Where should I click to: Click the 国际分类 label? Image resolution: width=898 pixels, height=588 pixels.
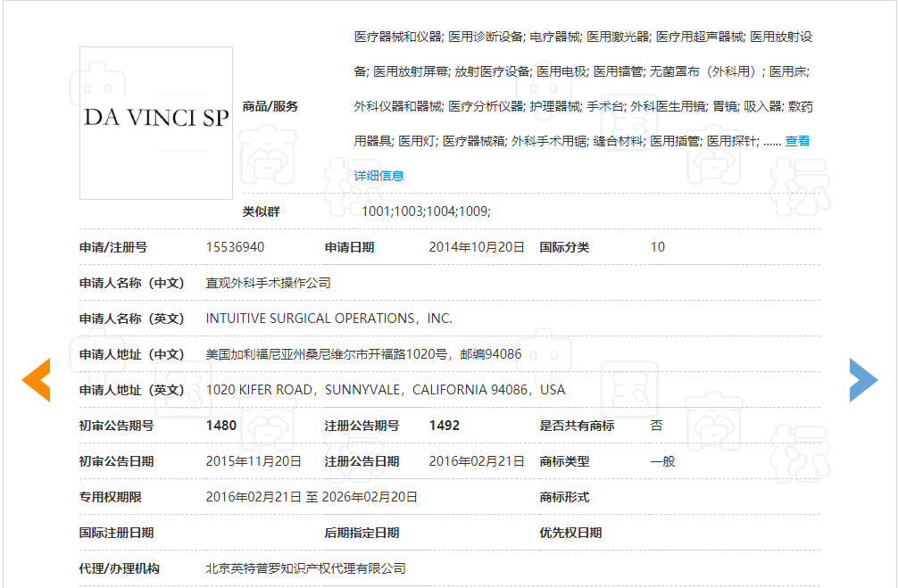click(x=564, y=247)
